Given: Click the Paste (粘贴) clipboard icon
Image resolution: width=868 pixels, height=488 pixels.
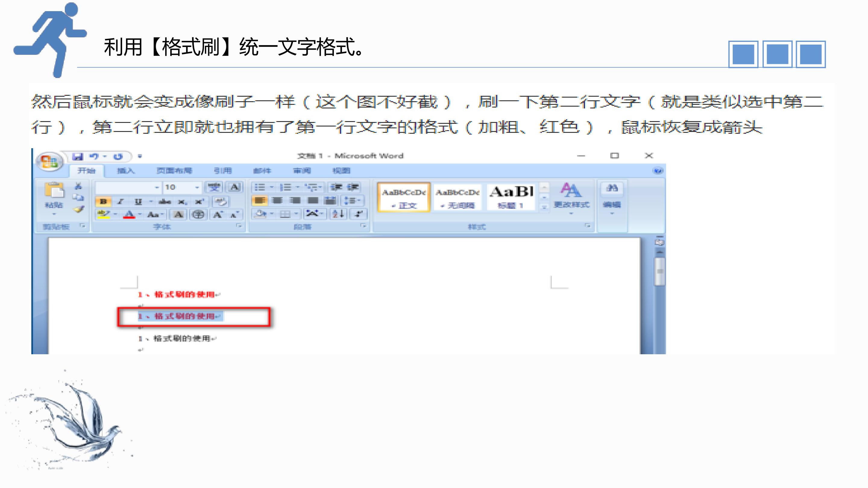Looking at the screenshot, I should tap(54, 190).
